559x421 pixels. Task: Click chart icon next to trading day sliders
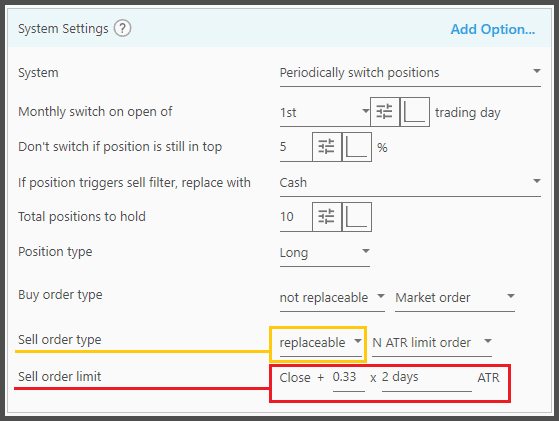[415, 112]
